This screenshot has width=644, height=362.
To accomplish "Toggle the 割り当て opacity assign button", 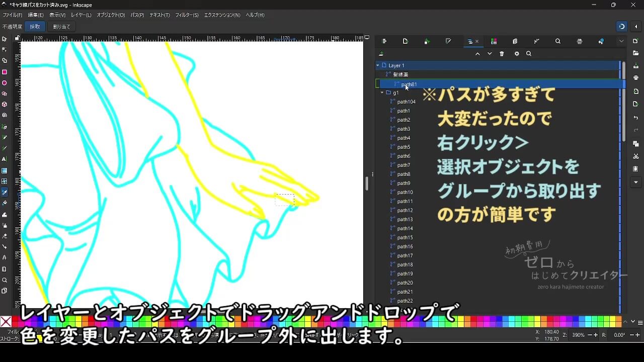I will pos(61,27).
